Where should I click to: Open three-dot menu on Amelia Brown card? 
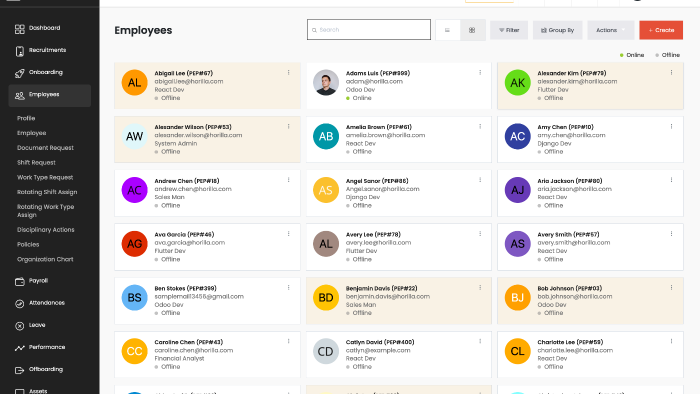pyautogui.click(x=480, y=126)
